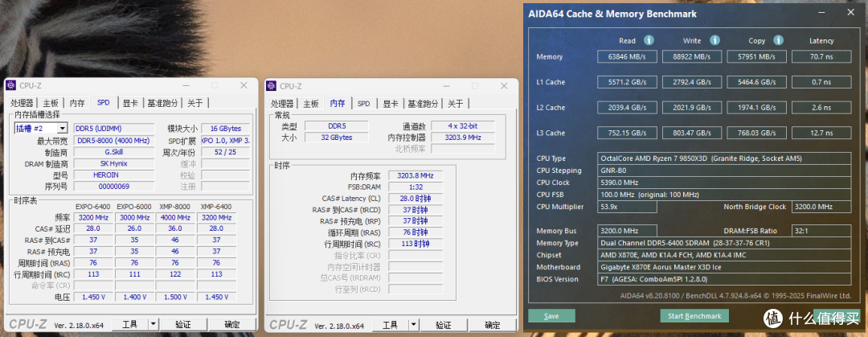Open 基准跑分 tab in memory window
868x337 pixels.
pyautogui.click(x=423, y=104)
